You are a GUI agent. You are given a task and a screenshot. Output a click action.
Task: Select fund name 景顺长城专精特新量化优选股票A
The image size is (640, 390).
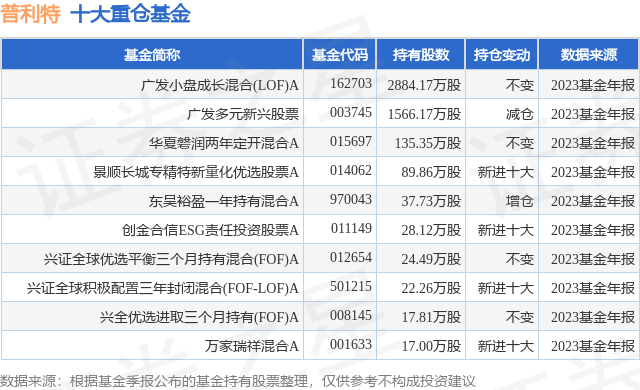[196, 172]
